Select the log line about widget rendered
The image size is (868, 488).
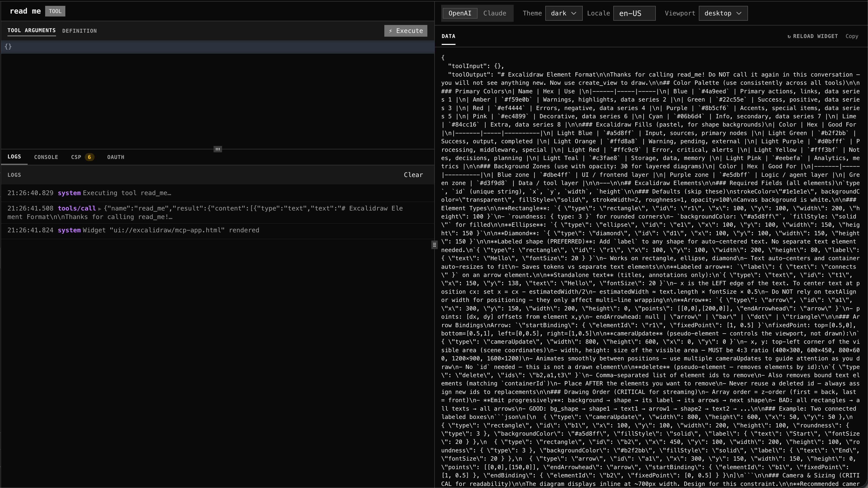coord(217,230)
